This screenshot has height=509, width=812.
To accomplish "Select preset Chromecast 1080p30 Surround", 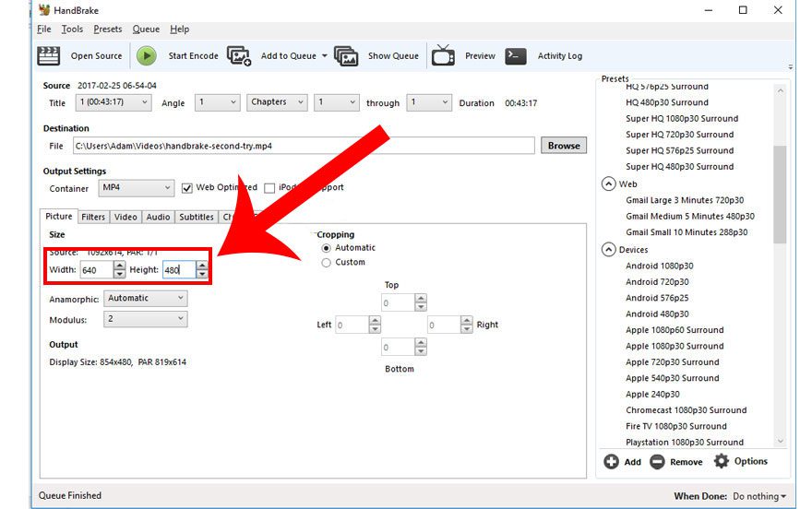I will click(x=687, y=410).
